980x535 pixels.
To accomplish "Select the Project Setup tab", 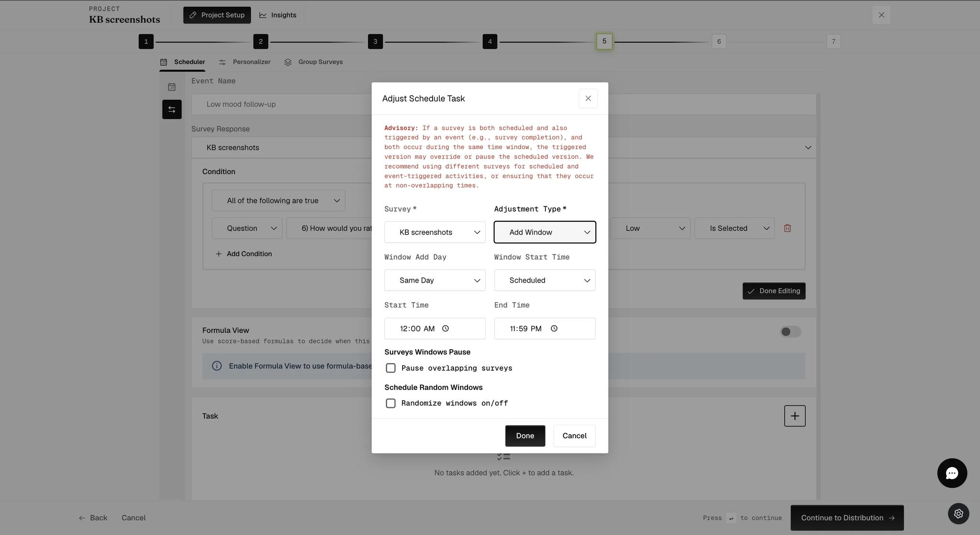I will [x=217, y=15].
